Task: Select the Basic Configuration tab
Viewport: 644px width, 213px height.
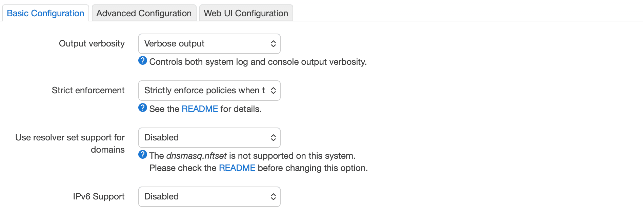Action: click(x=45, y=13)
